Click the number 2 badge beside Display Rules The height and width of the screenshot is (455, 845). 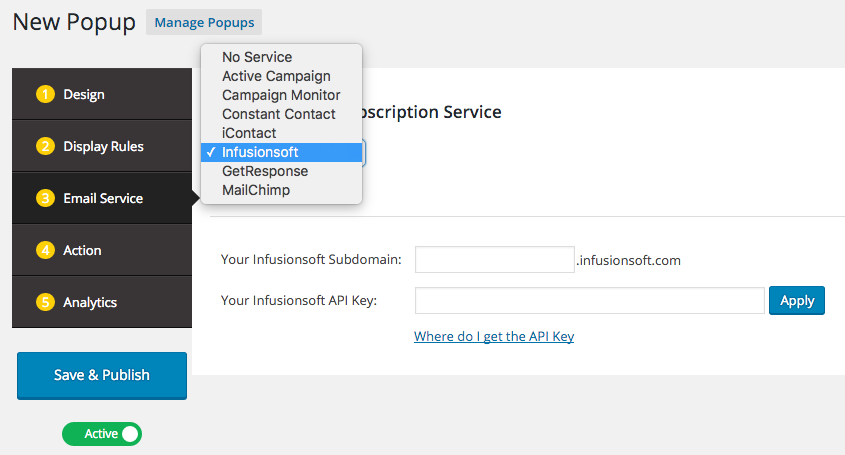point(45,147)
